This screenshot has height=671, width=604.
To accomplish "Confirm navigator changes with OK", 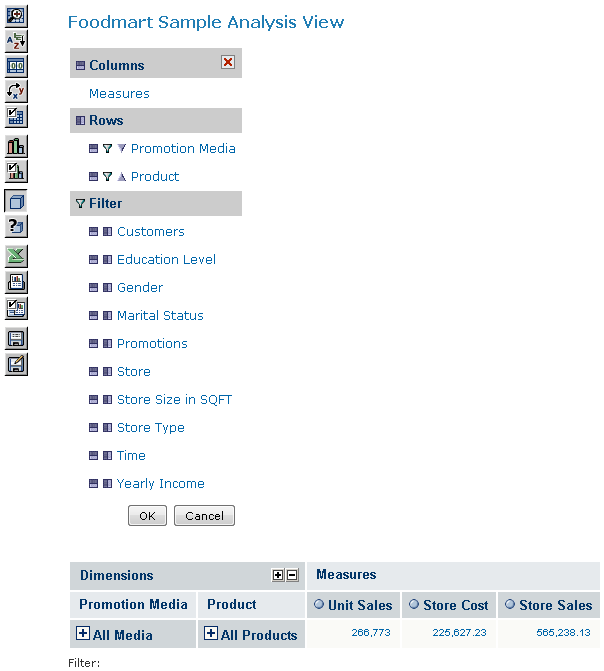I will click(x=147, y=516).
